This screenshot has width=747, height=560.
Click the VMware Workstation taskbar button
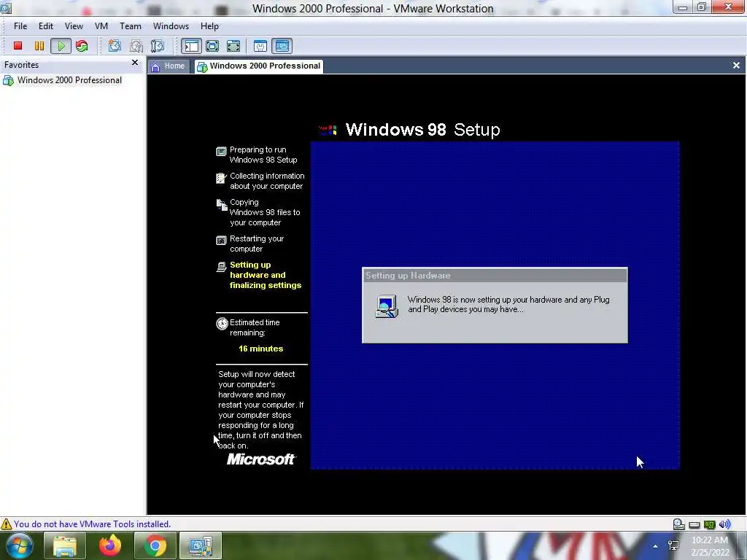click(x=200, y=545)
